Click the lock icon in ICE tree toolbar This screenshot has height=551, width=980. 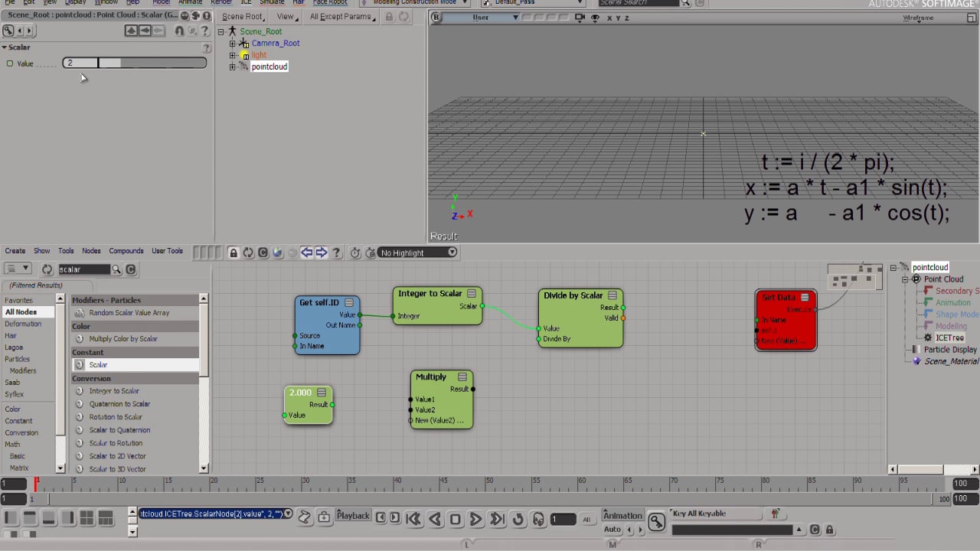click(x=234, y=253)
